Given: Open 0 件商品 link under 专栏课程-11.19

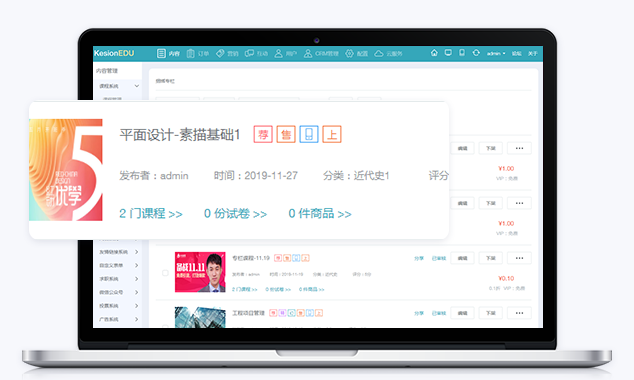Looking at the screenshot, I should pos(311,289).
